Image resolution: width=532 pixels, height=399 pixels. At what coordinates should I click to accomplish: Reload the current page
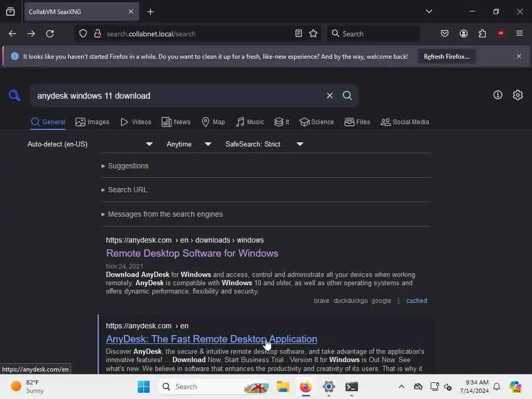tap(50, 34)
